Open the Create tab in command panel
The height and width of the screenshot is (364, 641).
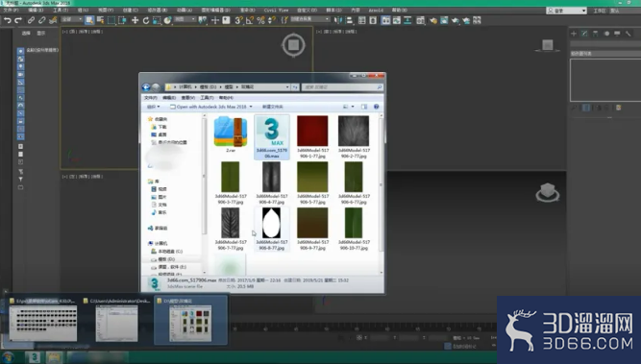coord(574,34)
